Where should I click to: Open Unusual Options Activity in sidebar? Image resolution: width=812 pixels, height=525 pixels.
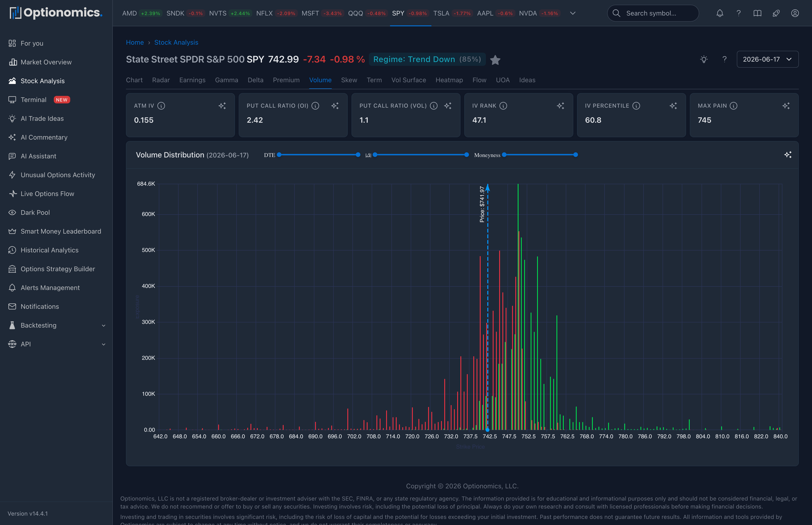(56, 175)
